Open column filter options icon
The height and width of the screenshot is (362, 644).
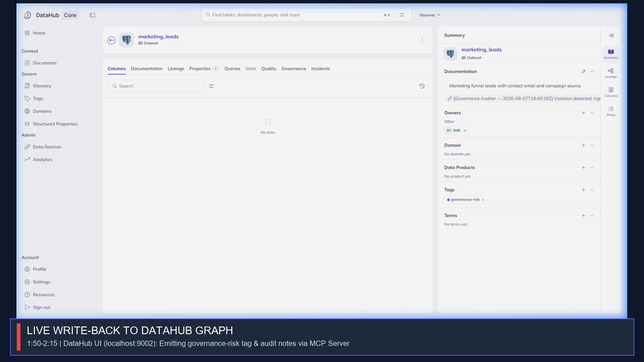[x=211, y=86]
